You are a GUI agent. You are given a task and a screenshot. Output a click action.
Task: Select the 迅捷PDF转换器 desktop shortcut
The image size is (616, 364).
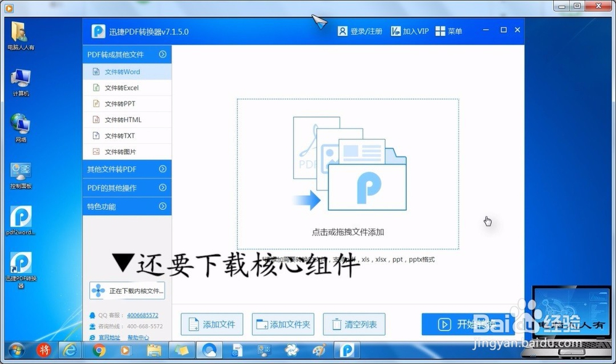click(x=21, y=270)
